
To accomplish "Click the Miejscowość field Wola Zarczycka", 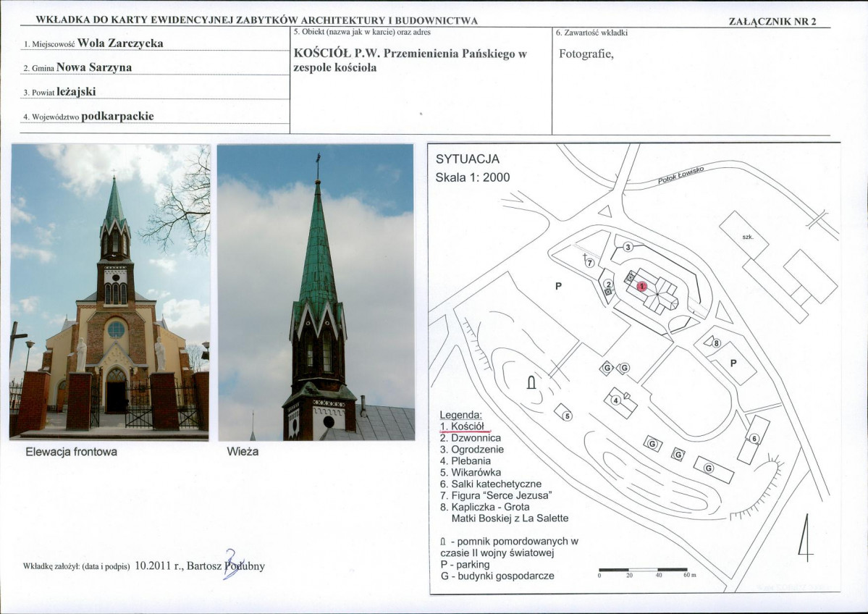I will pos(121,43).
